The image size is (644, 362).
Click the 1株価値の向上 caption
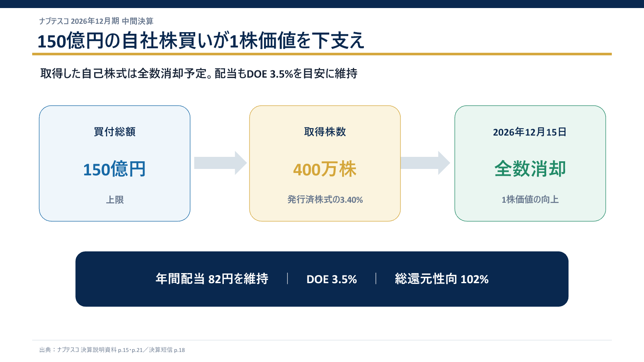pyautogui.click(x=530, y=200)
